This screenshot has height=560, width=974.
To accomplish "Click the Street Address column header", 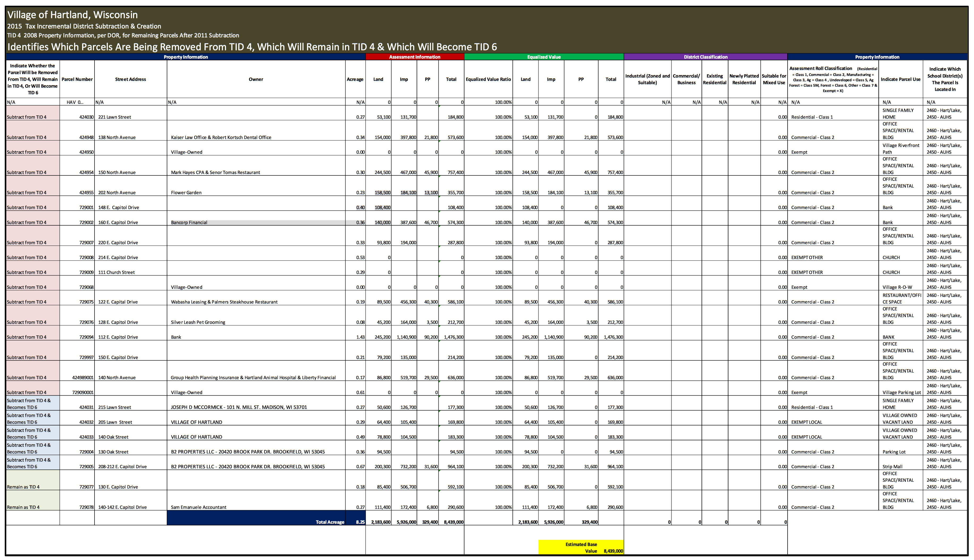I will [130, 79].
